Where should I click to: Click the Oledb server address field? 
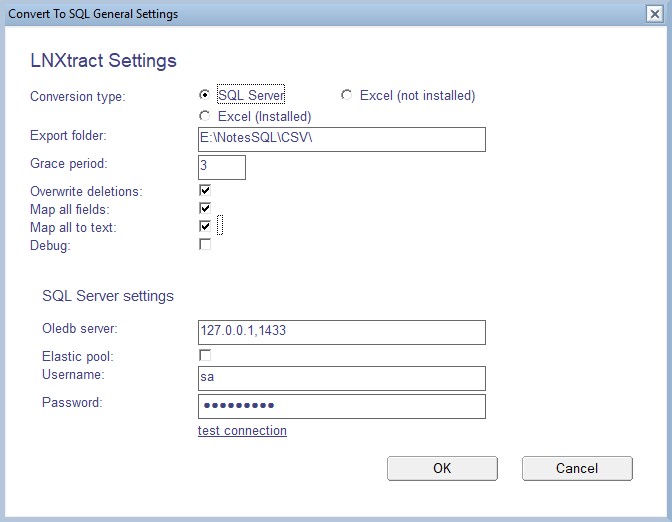click(341, 332)
